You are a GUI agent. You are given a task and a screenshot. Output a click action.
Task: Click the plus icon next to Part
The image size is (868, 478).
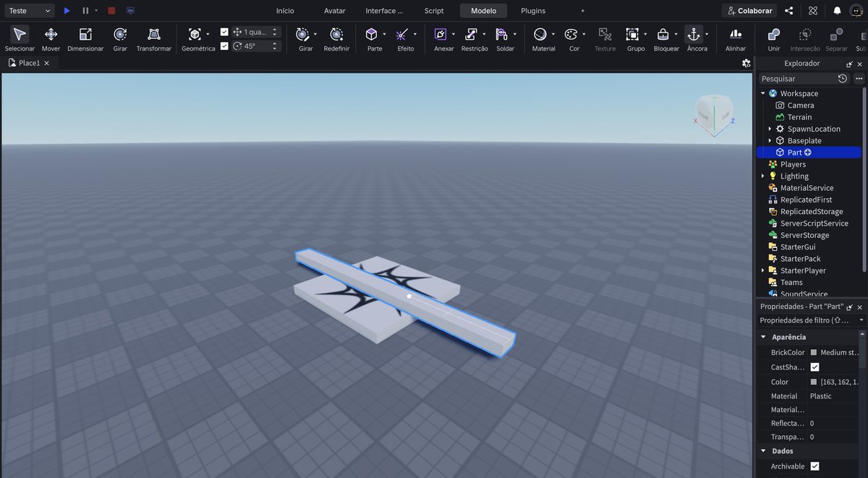(x=808, y=153)
